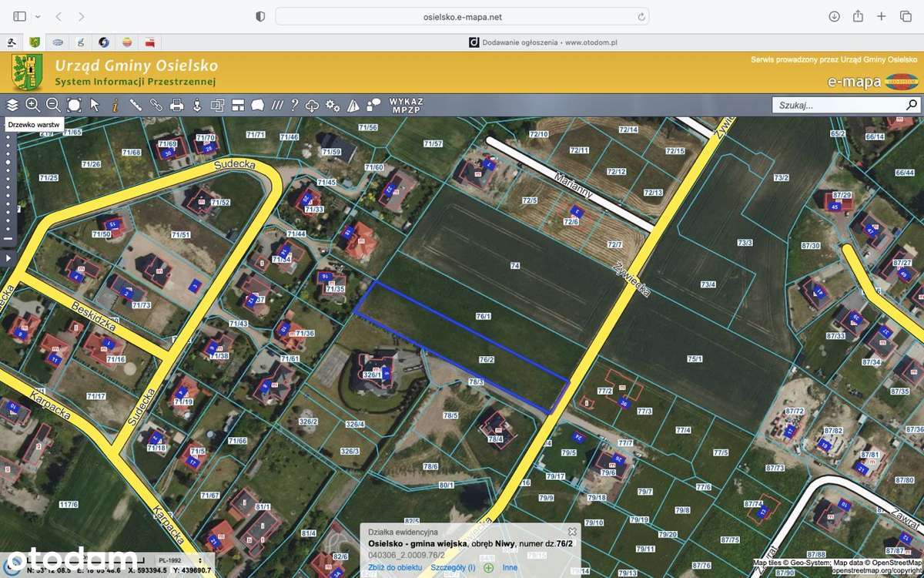Click the shapes with comment bubble tool

tap(373, 105)
